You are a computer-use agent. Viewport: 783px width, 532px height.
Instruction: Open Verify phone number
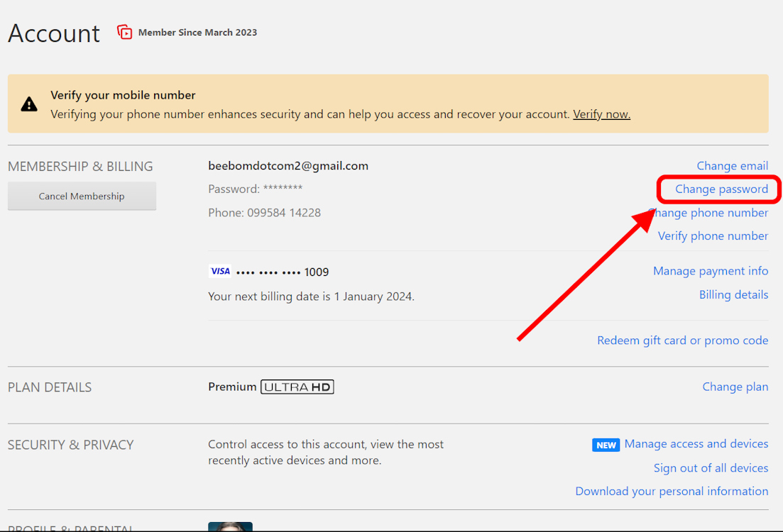point(713,235)
